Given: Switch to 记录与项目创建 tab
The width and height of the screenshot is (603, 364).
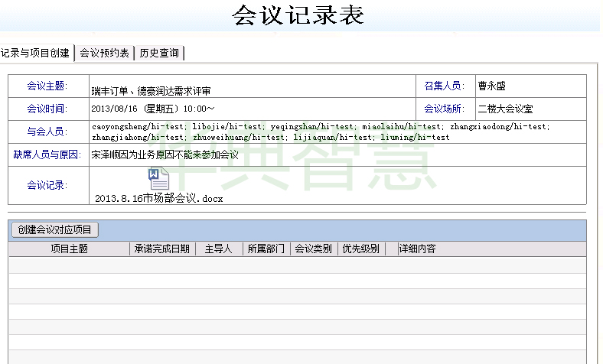Looking at the screenshot, I should pos(37,53).
